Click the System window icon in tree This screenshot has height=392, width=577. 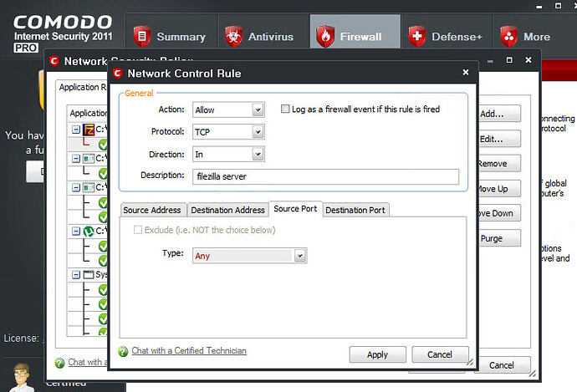89,275
